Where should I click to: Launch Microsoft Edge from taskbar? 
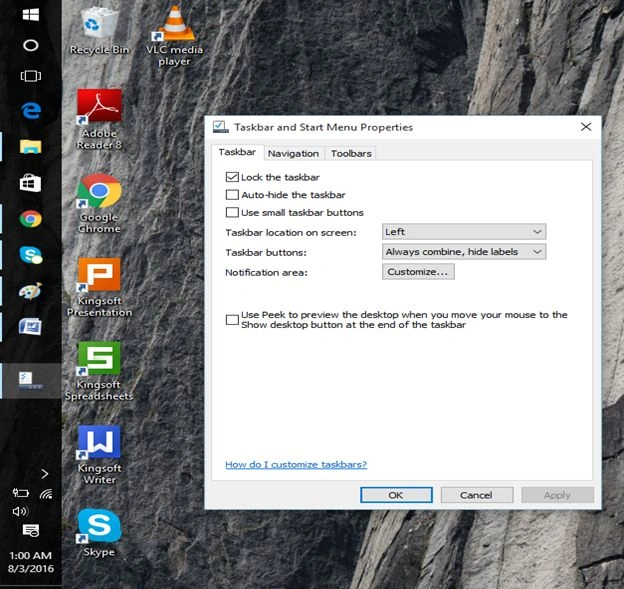coord(31,111)
